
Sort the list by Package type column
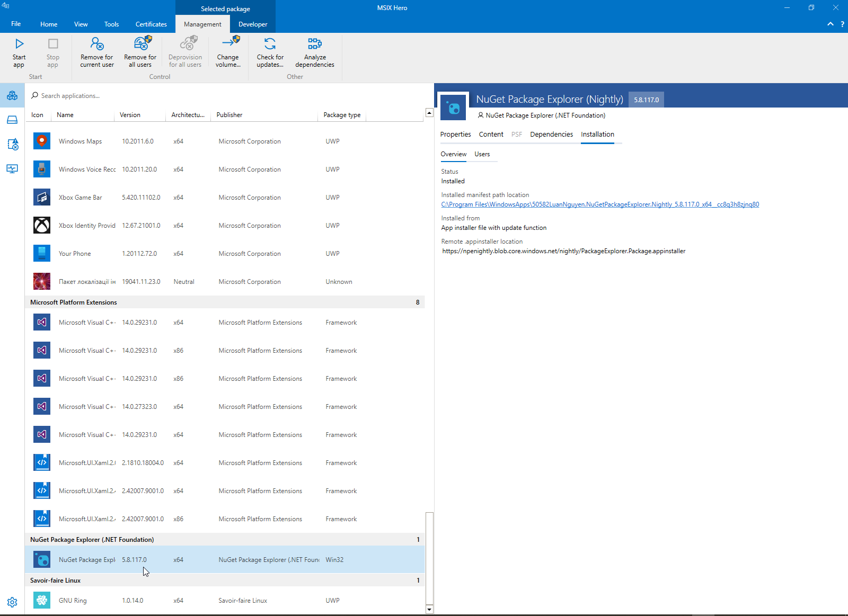click(x=342, y=115)
